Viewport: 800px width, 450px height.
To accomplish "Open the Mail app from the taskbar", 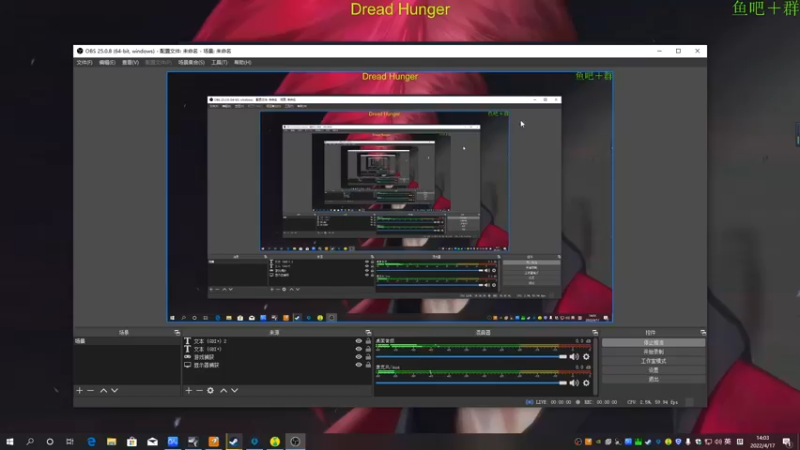I will (x=153, y=441).
